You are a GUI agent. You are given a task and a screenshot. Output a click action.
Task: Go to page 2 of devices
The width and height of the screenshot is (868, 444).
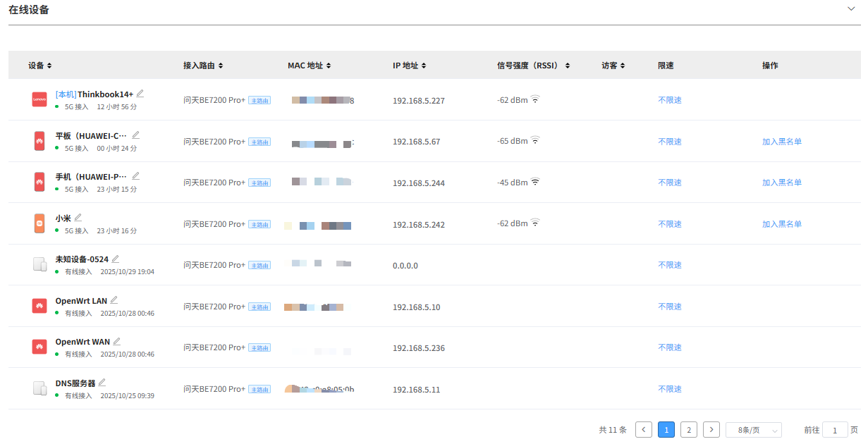click(688, 429)
